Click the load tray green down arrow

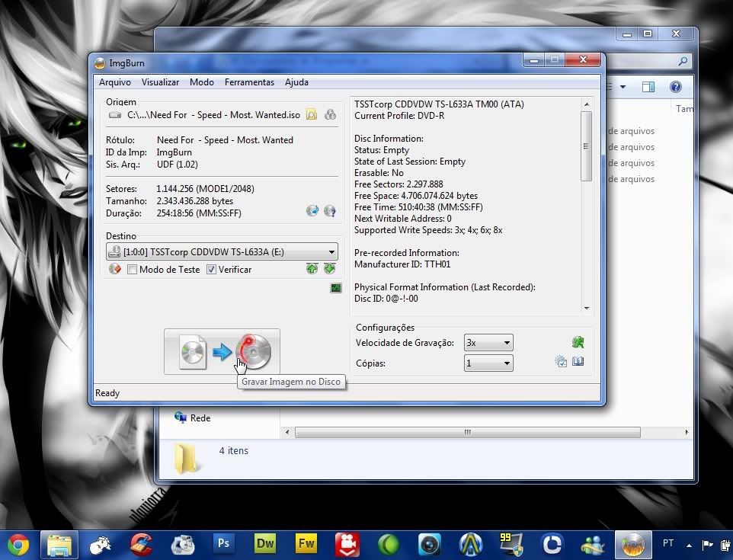[329, 269]
